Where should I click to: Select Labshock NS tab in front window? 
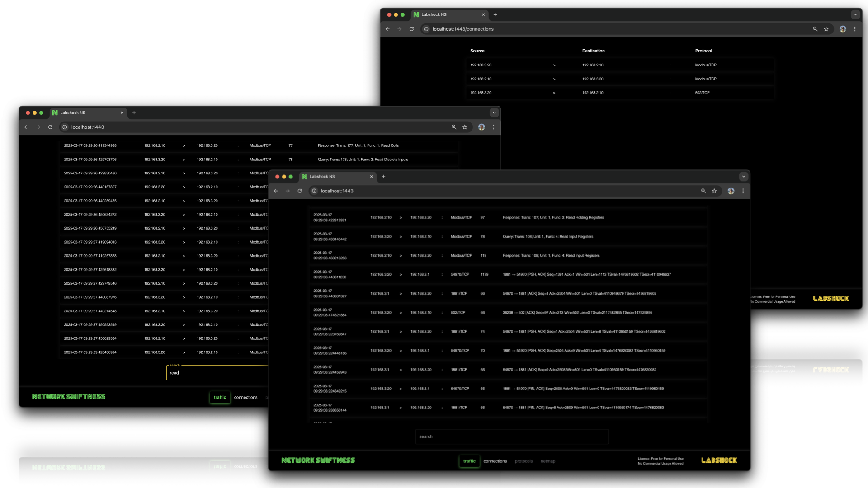[x=337, y=177]
